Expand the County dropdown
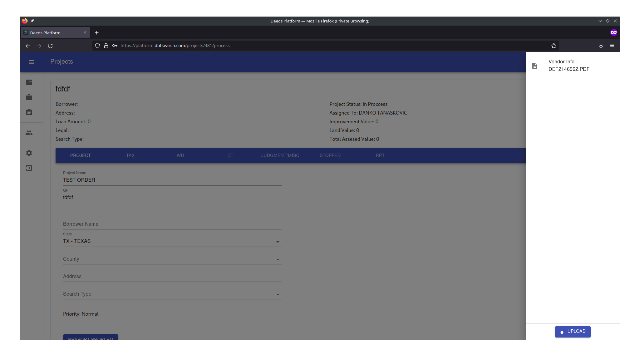Image resolution: width=640 pixels, height=364 pixels. pos(172,259)
